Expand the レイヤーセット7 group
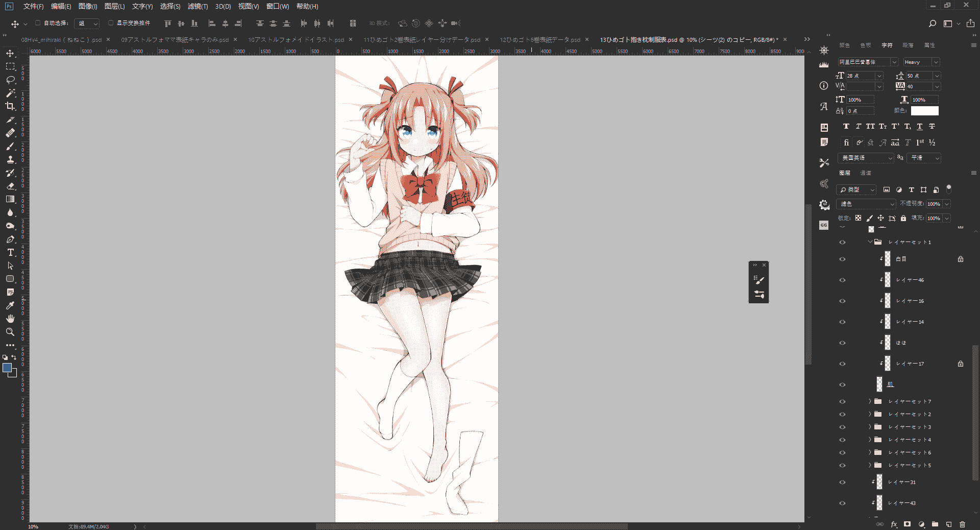The width and height of the screenshot is (980, 530). tap(870, 401)
